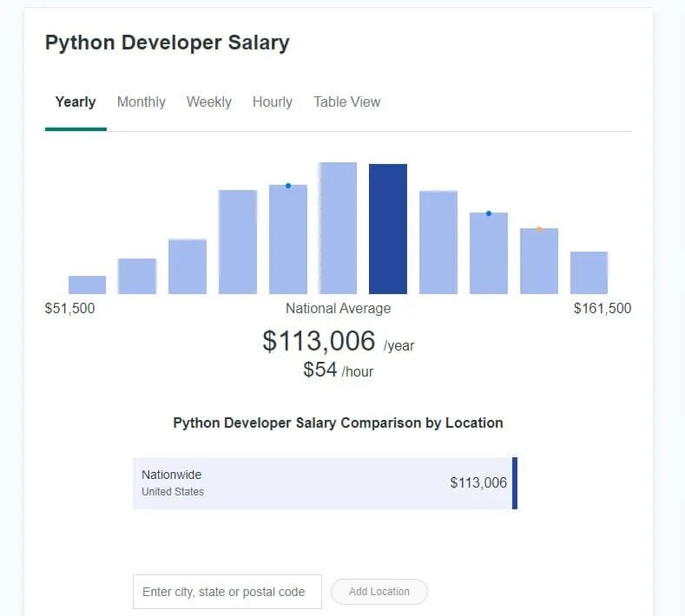
Task: Select the tallest light-blue histogram bar
Action: (338, 228)
